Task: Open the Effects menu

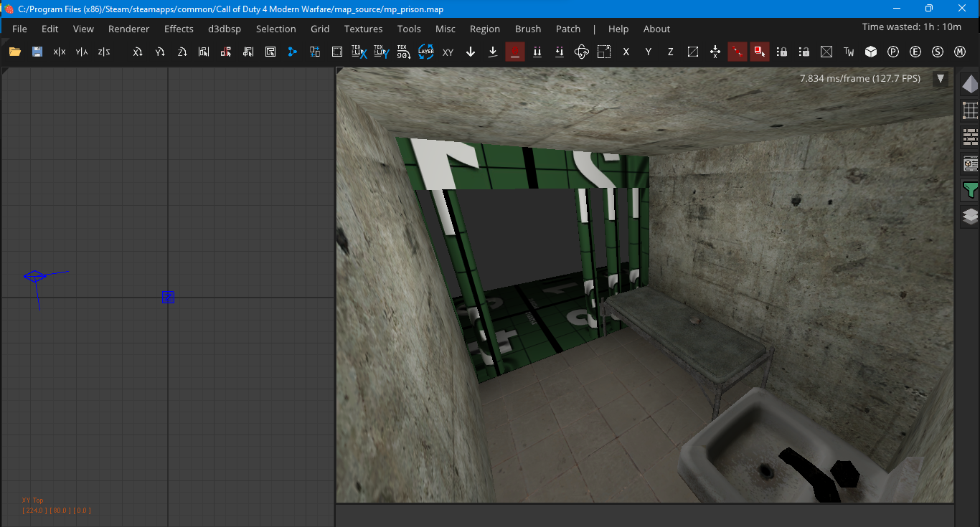Action: (179, 29)
